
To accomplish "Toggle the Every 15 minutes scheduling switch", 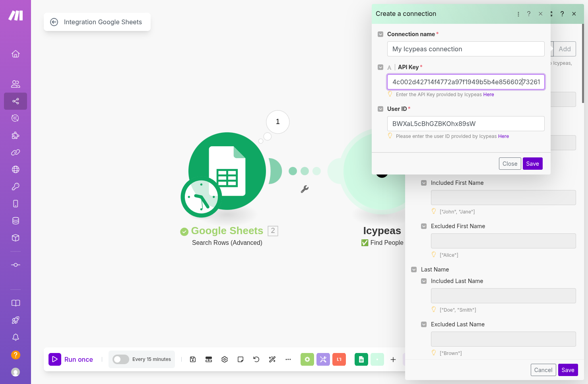I will coord(121,359).
